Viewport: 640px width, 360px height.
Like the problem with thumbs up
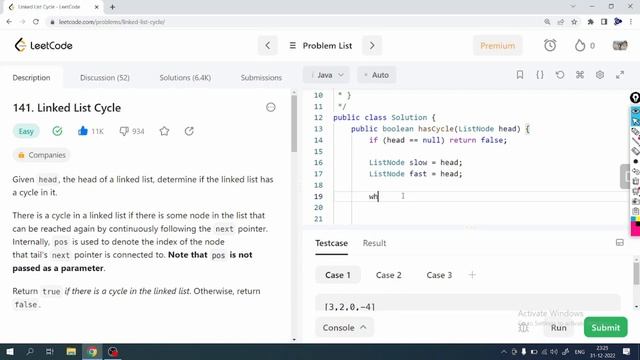(82, 131)
